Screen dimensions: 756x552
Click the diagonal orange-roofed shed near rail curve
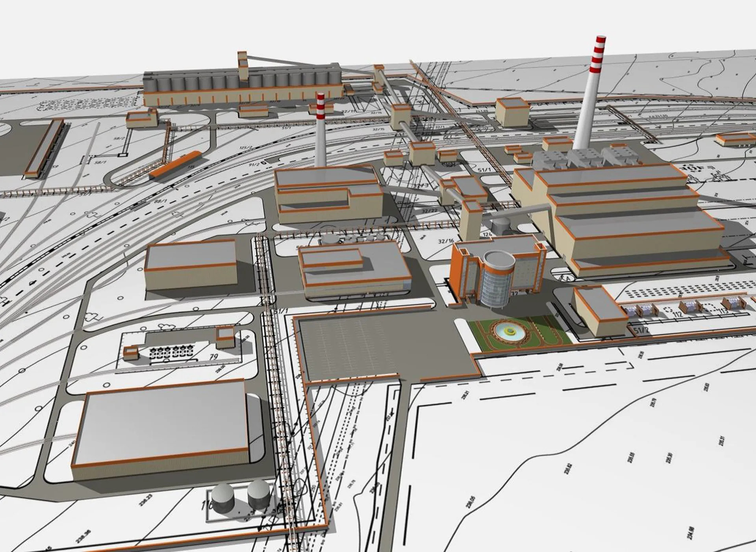(x=175, y=165)
